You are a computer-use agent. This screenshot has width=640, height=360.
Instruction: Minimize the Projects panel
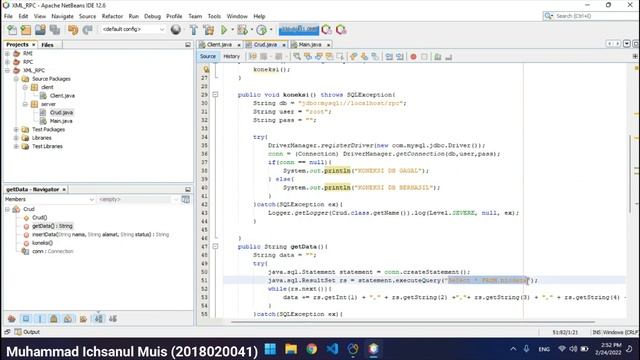coord(188,44)
